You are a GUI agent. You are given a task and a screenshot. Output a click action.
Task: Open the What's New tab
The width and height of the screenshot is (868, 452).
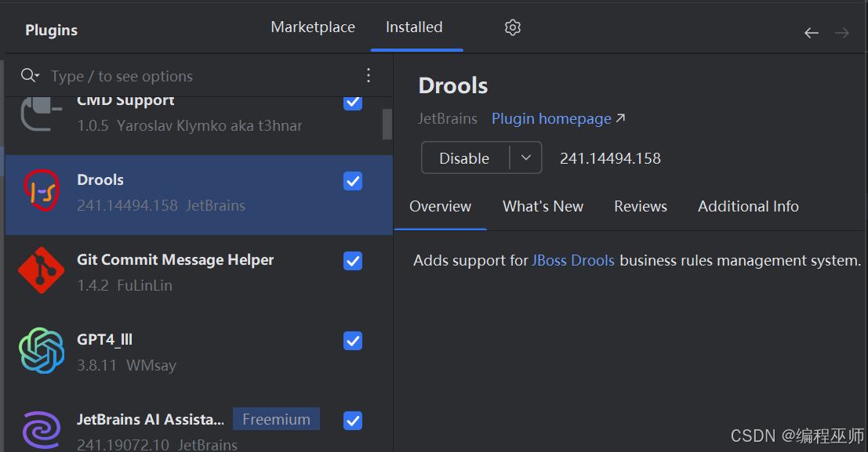pyautogui.click(x=543, y=206)
